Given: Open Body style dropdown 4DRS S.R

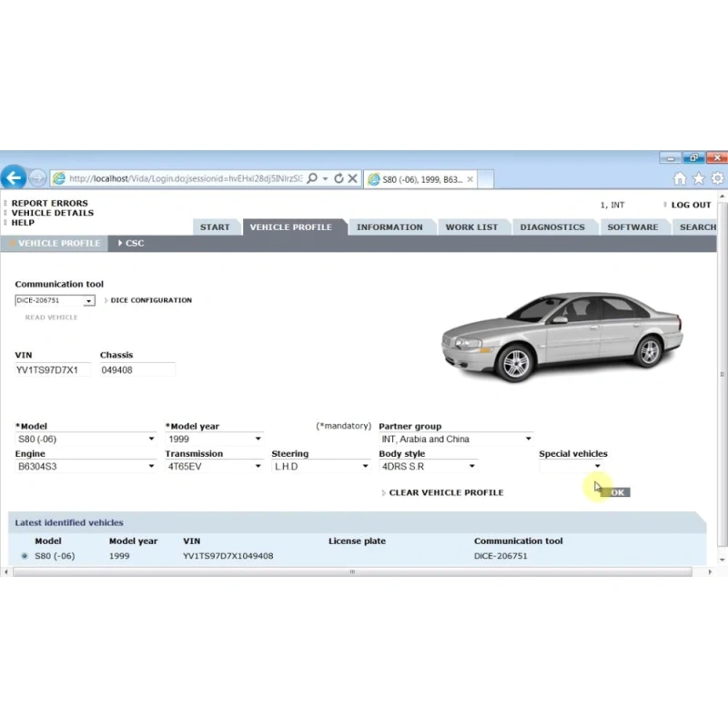Looking at the screenshot, I should click(428, 467).
